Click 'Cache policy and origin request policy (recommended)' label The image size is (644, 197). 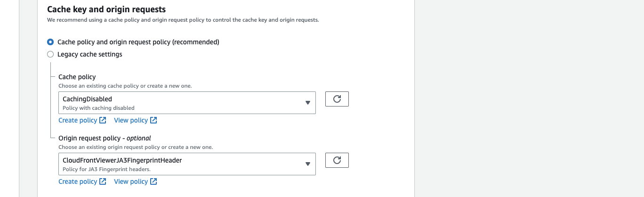(138, 42)
